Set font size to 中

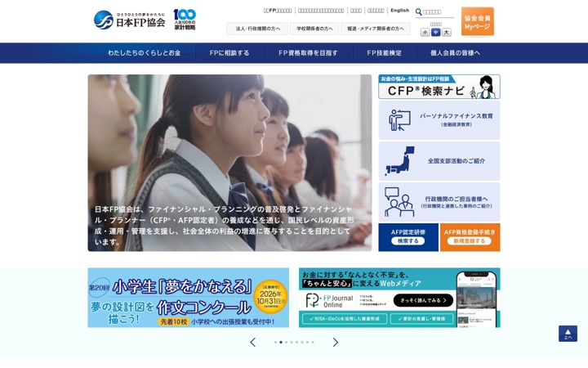click(435, 32)
